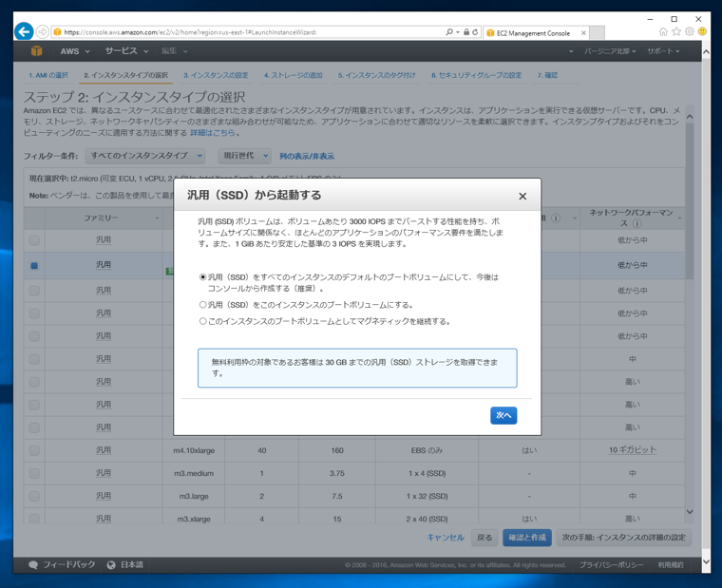
Task: Open the 編集 dropdown menu
Action: 175,51
